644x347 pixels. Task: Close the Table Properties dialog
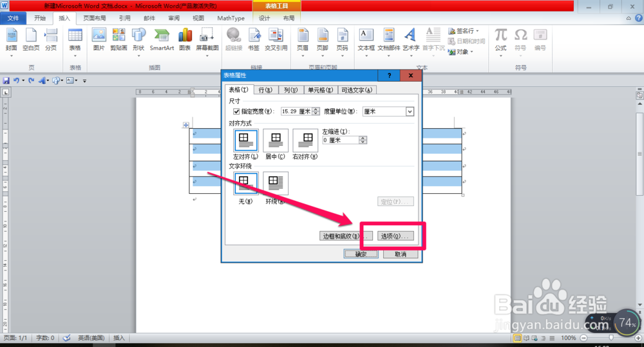411,75
